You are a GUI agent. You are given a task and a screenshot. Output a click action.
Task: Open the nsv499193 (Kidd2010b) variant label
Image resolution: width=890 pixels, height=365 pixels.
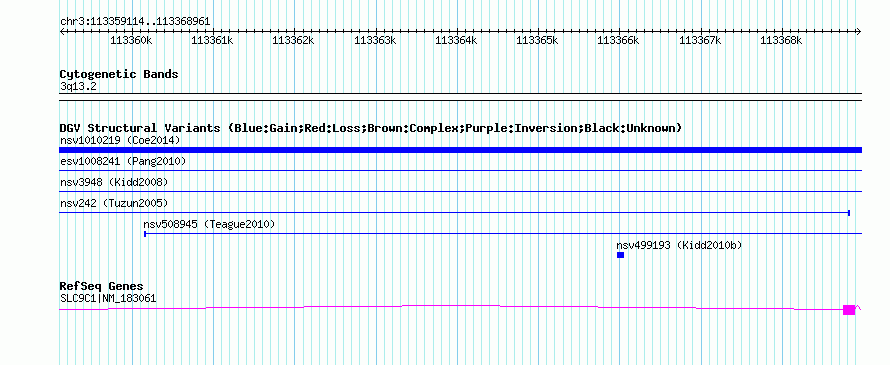[679, 245]
